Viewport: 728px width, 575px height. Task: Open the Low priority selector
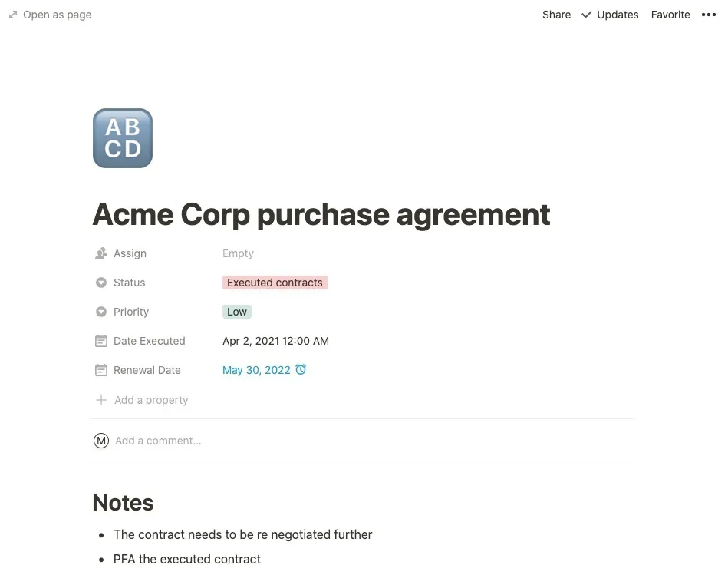coord(236,312)
